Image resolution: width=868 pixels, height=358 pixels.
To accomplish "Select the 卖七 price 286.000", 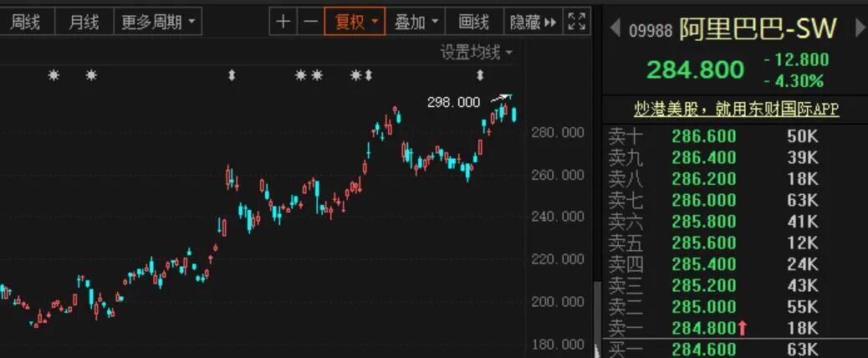I will point(704,200).
